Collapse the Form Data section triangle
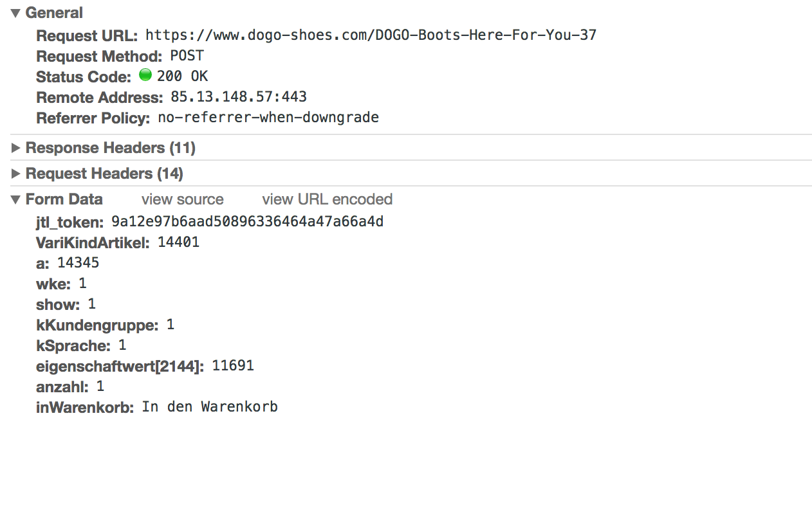 coord(16,199)
